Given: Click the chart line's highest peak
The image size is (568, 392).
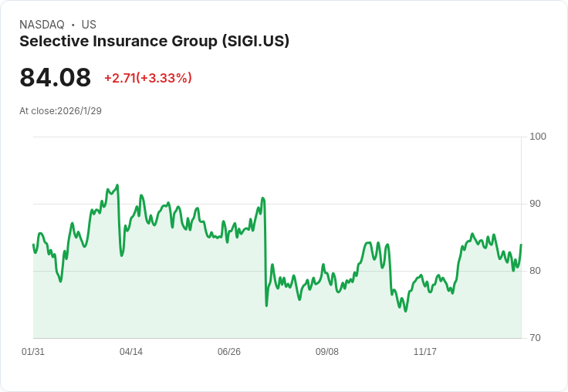Looking at the screenshot, I should point(117,185).
